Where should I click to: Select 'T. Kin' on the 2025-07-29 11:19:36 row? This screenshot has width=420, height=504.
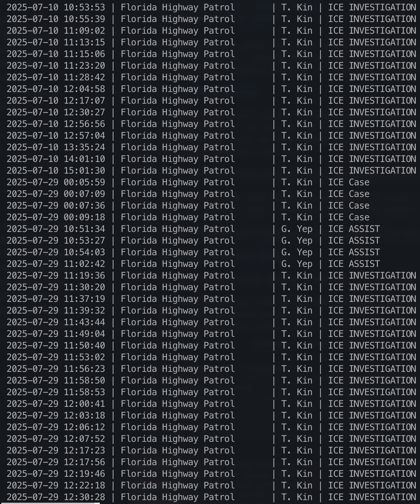[x=297, y=276]
